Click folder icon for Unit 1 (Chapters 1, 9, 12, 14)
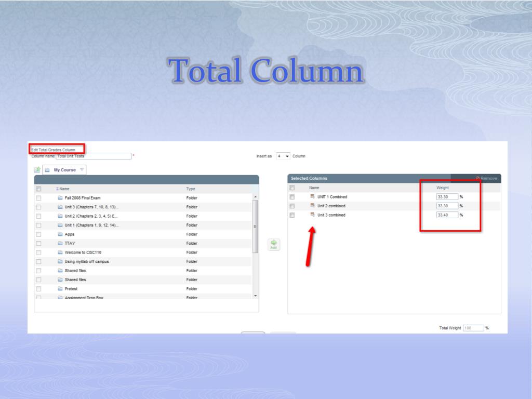532x399 pixels. [x=60, y=225]
